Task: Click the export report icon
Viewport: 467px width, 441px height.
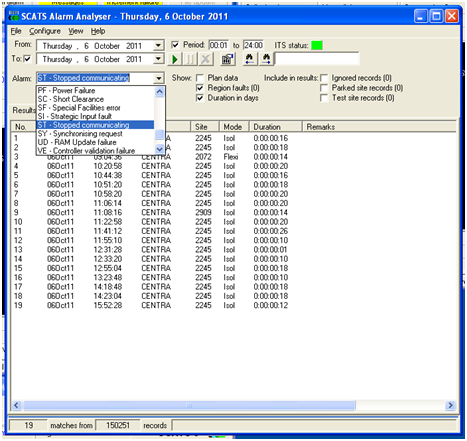Action: [228, 59]
